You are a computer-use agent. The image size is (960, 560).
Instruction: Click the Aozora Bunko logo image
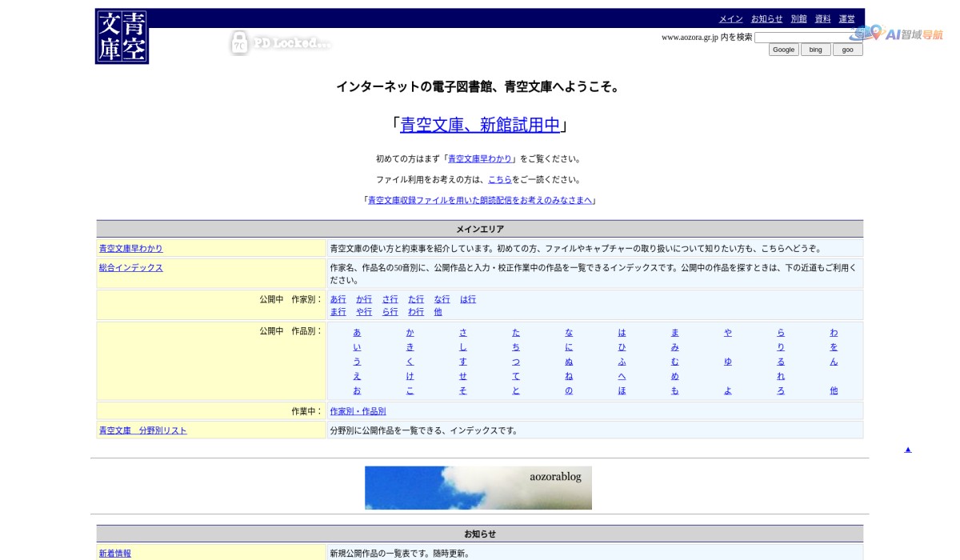click(x=121, y=37)
